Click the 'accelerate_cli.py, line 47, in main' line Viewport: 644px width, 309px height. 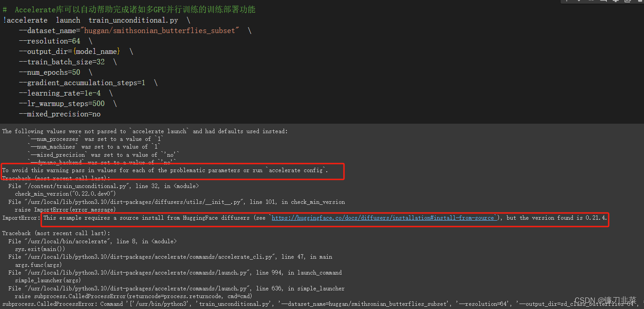(x=170, y=257)
